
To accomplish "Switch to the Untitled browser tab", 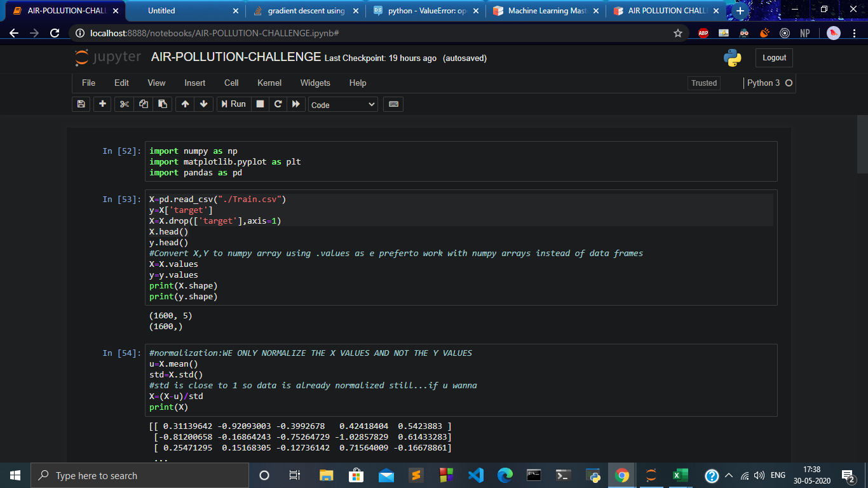I will (185, 11).
